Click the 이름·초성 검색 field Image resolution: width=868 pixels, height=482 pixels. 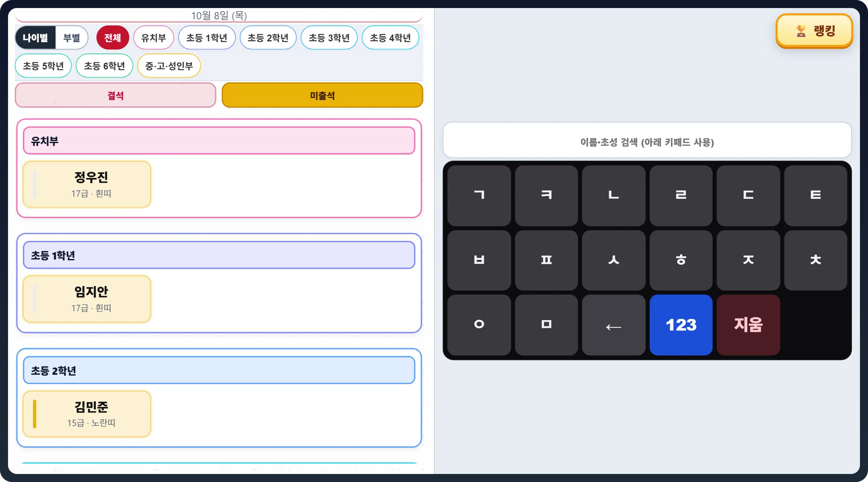click(x=647, y=140)
